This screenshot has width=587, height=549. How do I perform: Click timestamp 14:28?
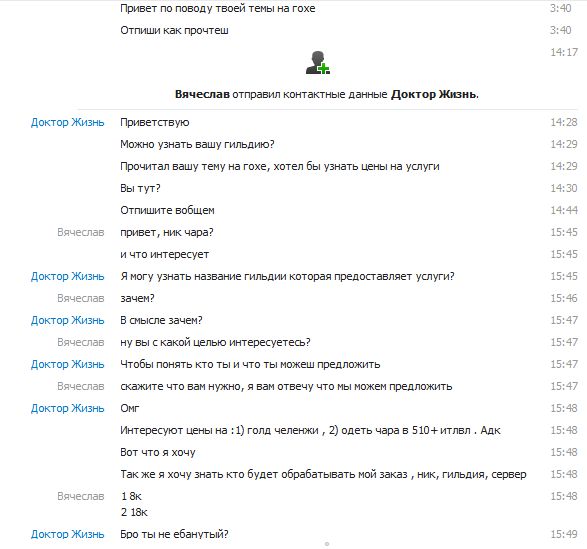coord(564,122)
